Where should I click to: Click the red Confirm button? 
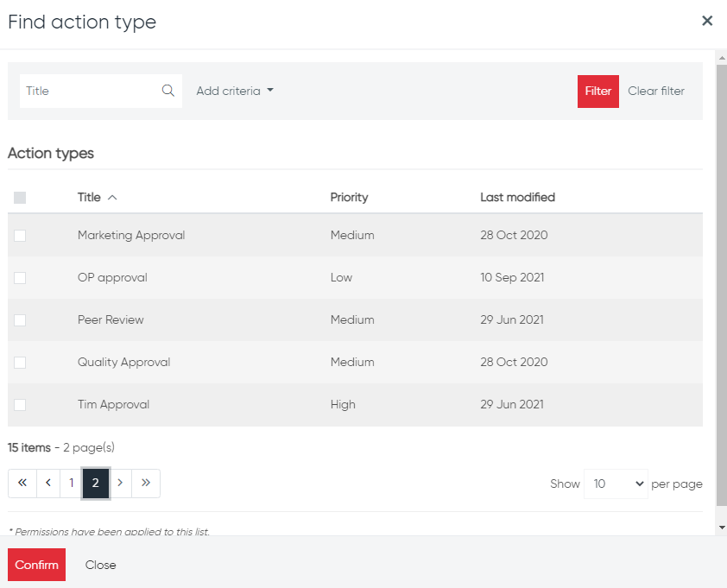[x=36, y=565]
